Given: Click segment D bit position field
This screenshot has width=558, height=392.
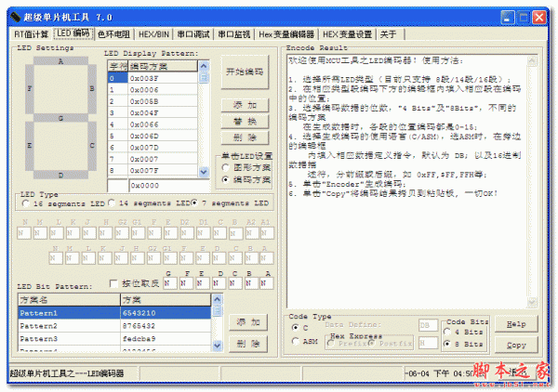Looking at the screenshot, I should click(x=219, y=283).
